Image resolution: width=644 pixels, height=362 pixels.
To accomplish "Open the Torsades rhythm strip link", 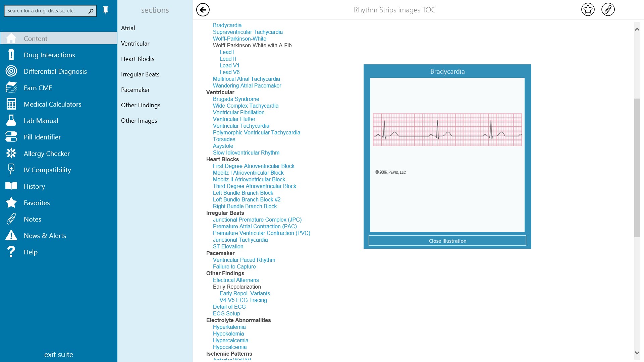I will tap(224, 139).
